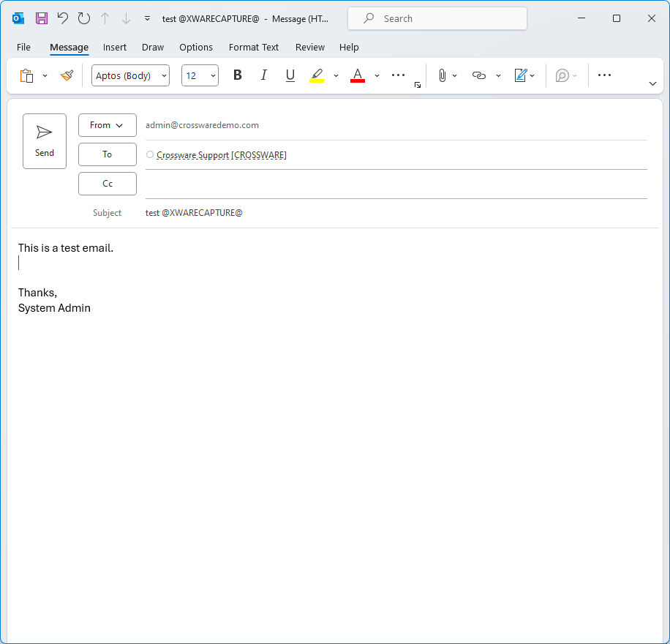Viewport: 670px width, 644px height.
Task: Apply the red font color swatch
Action: pyautogui.click(x=358, y=75)
